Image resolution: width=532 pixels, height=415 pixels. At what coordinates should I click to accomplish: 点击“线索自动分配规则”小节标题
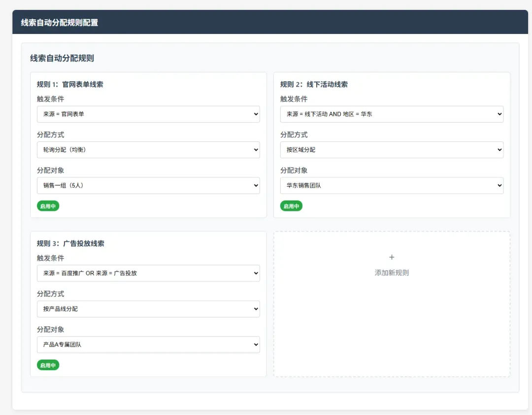(62, 58)
